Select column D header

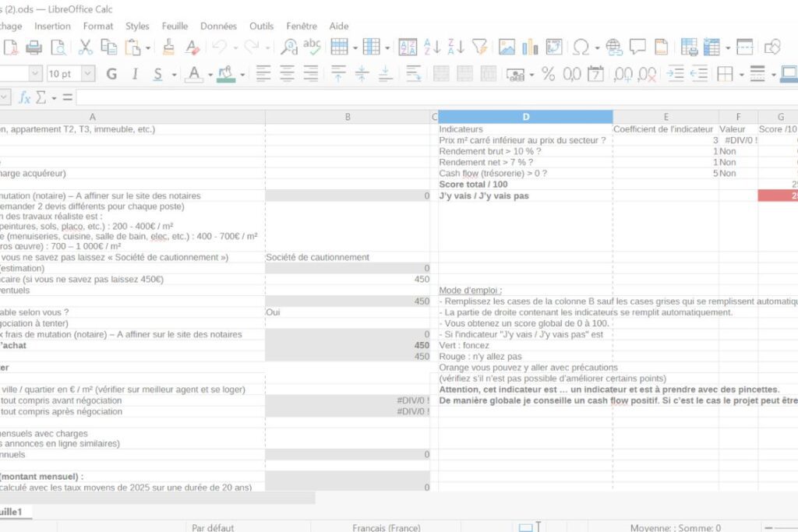coord(525,117)
